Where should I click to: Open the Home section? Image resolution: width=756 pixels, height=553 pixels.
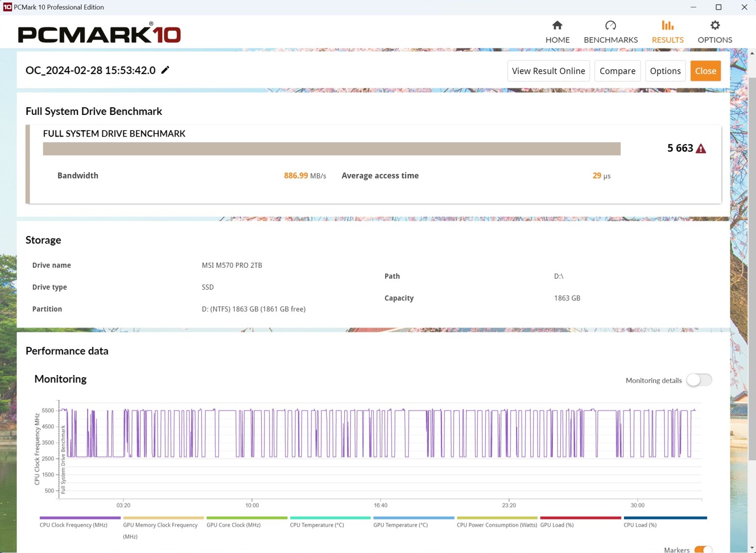[557, 32]
